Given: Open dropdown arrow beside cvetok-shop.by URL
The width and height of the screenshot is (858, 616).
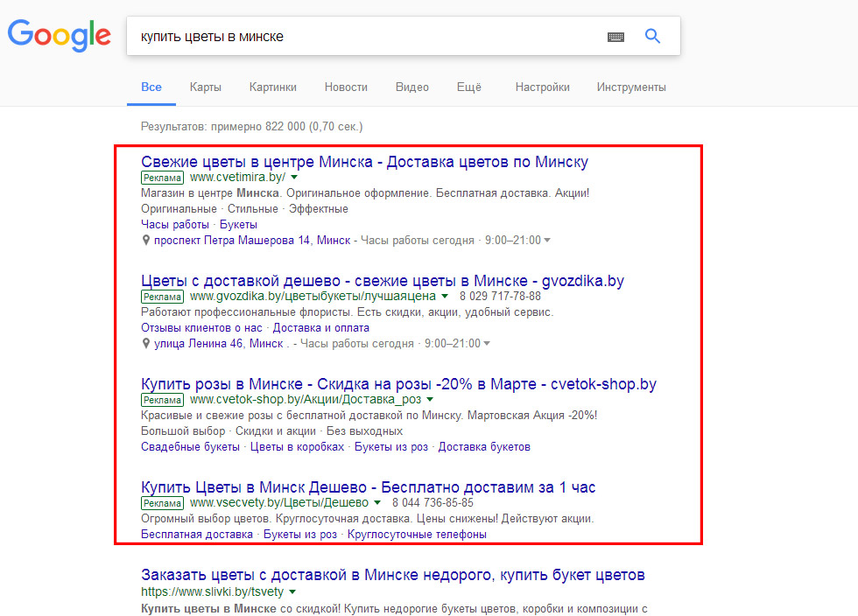Looking at the screenshot, I should (x=430, y=400).
